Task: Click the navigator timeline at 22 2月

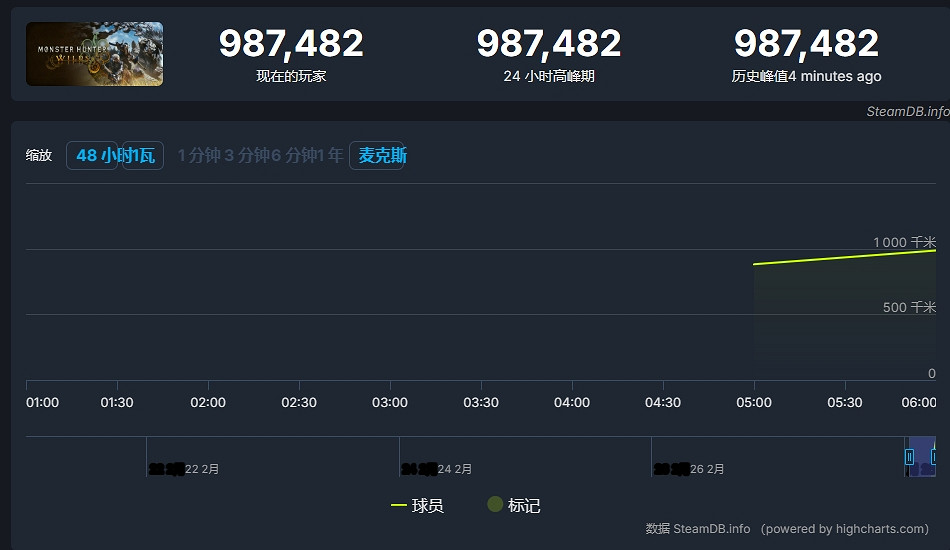Action: coord(201,468)
